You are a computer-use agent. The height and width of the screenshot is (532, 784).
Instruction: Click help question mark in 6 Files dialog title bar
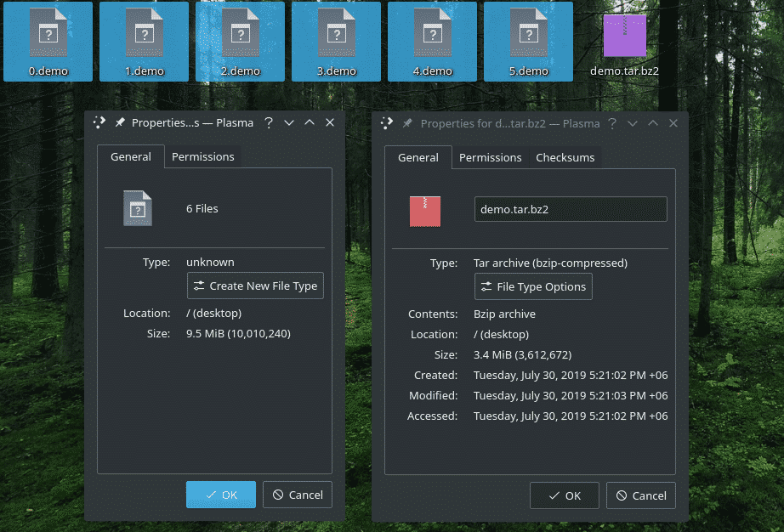269,122
